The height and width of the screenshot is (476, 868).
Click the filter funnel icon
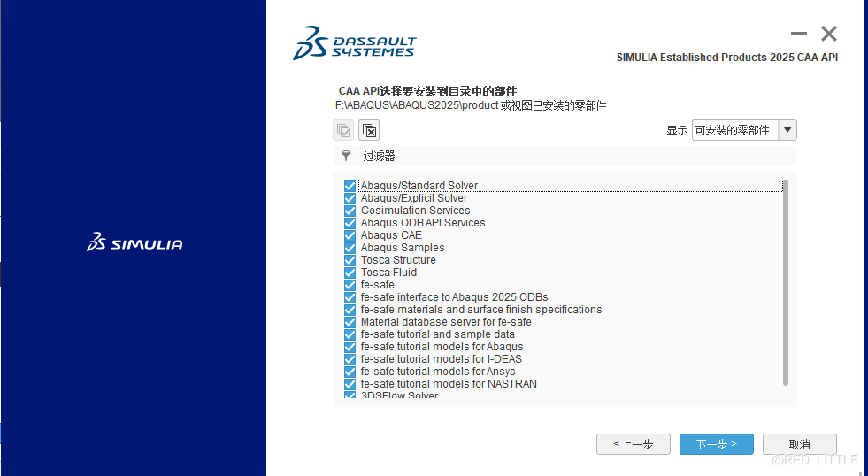346,156
